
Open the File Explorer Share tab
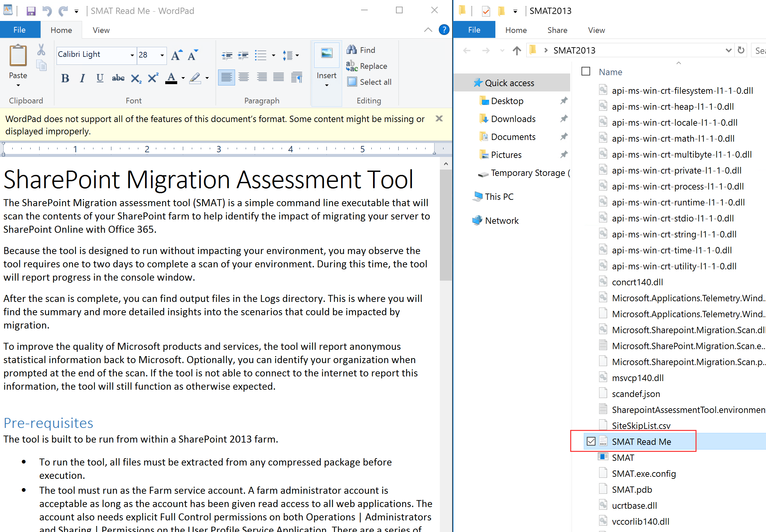click(x=557, y=30)
